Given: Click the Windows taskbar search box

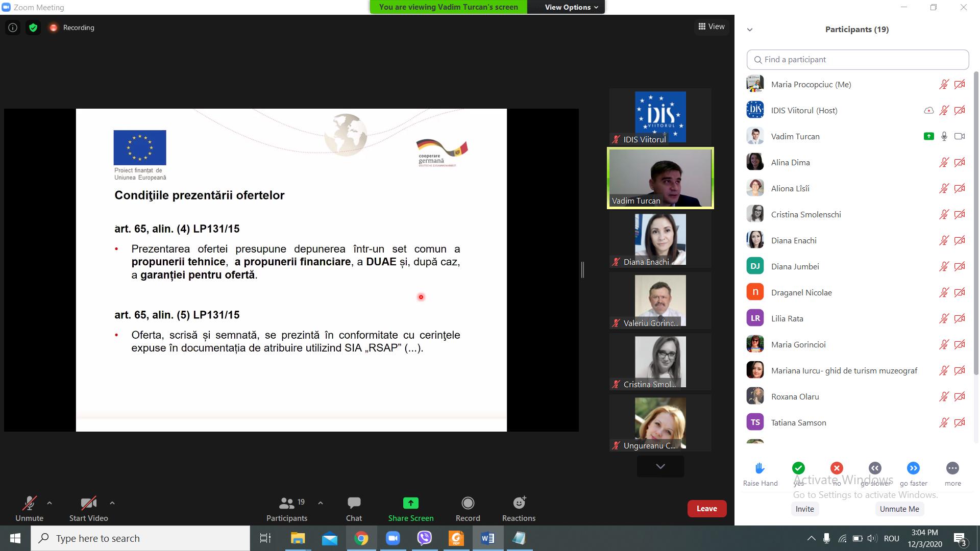Looking at the screenshot, I should tap(140, 538).
